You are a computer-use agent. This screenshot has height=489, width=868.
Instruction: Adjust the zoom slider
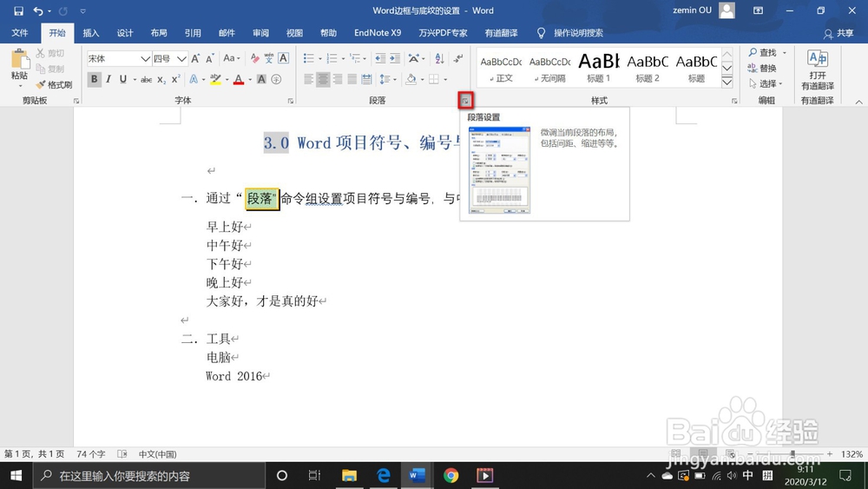792,453
